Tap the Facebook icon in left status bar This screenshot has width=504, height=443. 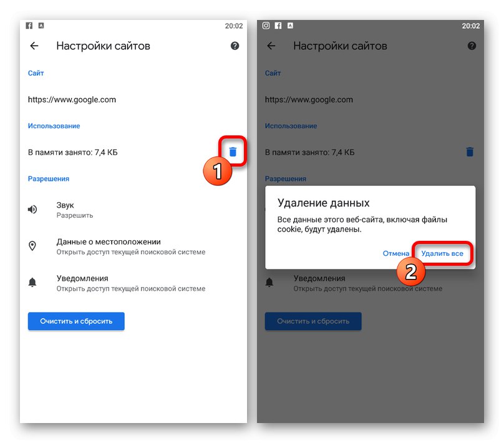(x=29, y=26)
